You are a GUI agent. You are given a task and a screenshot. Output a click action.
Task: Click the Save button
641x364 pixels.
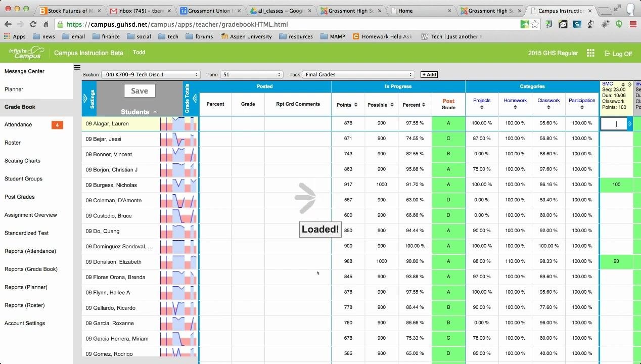[140, 91]
